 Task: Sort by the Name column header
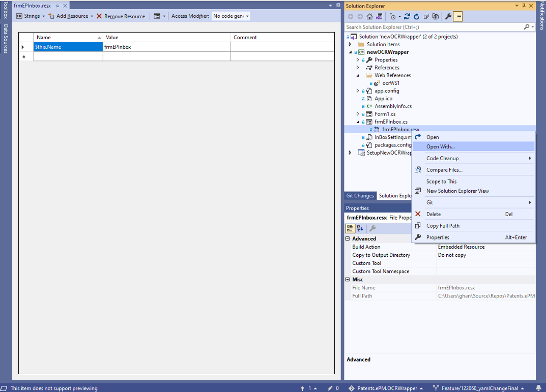[x=68, y=37]
